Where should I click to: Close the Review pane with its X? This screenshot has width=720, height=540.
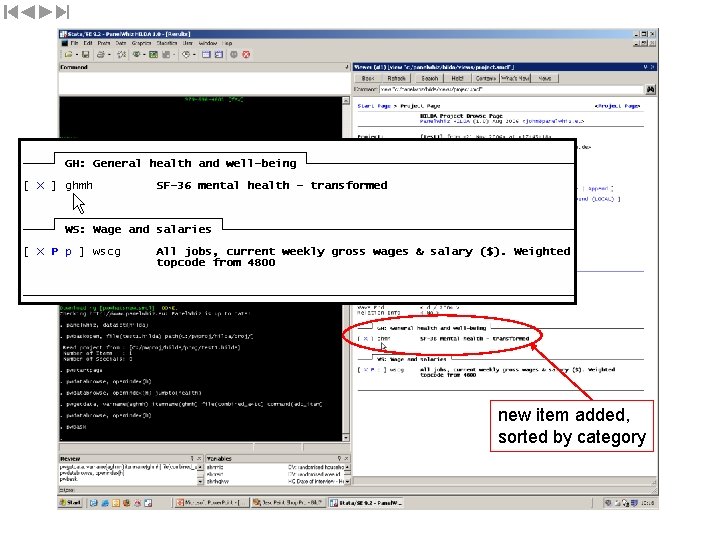[199, 458]
